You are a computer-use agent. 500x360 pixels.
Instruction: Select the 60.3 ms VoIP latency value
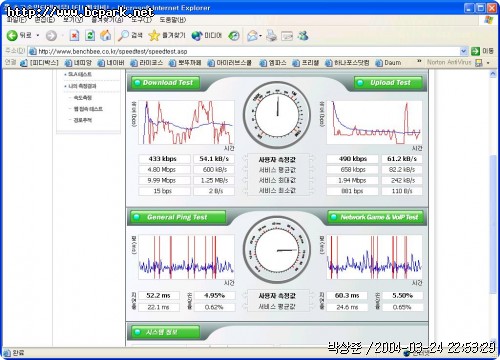pos(347,295)
